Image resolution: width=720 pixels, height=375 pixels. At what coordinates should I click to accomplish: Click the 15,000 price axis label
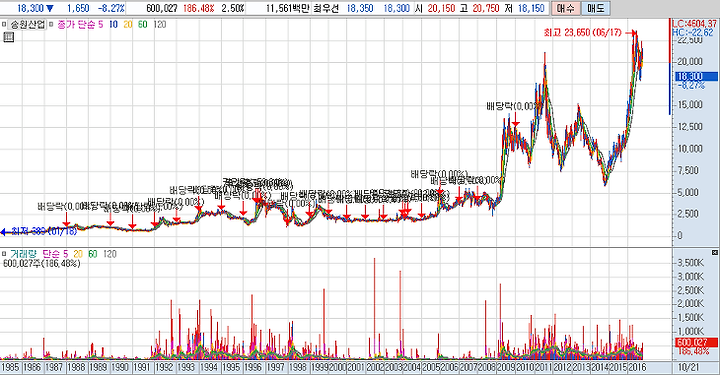click(689, 105)
